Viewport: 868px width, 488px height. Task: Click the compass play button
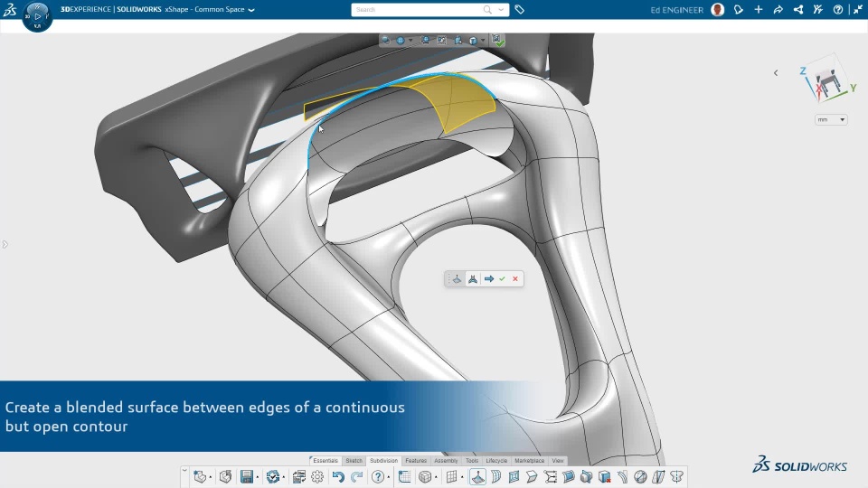(x=37, y=16)
